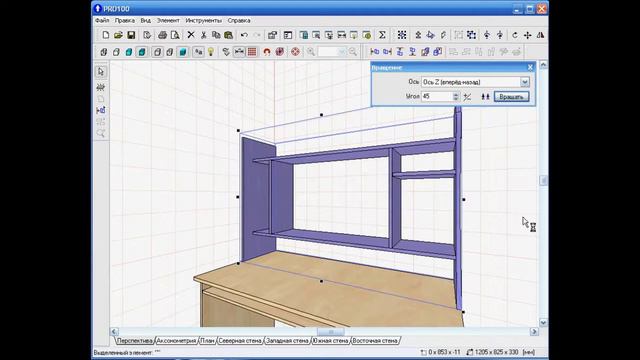Click the mirror flip triangles icon
Viewport: 640px width, 360px height.
pyautogui.click(x=540, y=35)
